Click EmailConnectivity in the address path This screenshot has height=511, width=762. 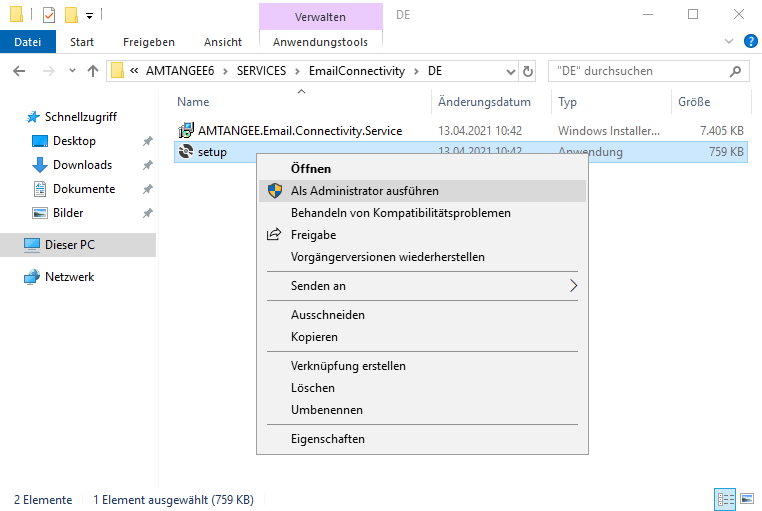pyautogui.click(x=357, y=71)
